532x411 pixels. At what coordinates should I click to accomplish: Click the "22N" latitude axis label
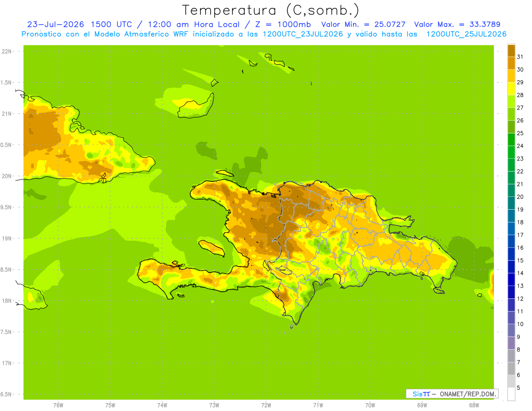(7, 51)
